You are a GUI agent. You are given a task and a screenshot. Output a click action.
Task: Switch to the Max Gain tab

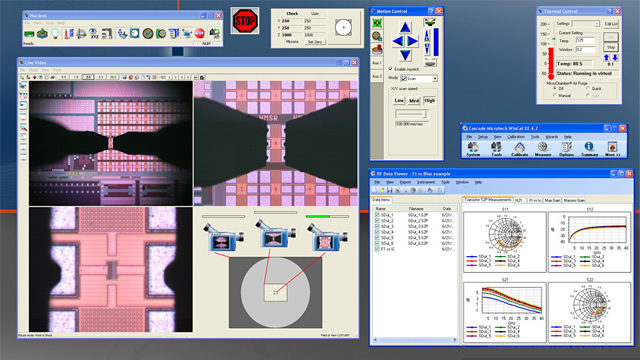[x=552, y=200]
